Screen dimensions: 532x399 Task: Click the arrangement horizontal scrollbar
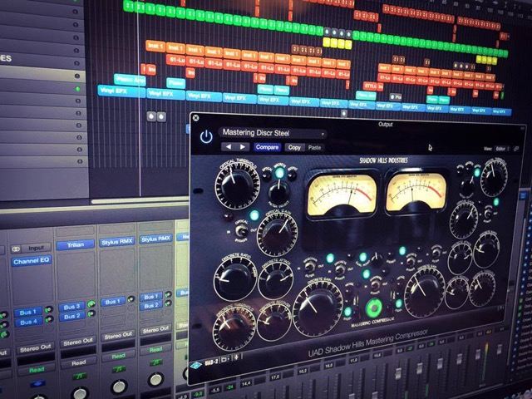[139, 201]
